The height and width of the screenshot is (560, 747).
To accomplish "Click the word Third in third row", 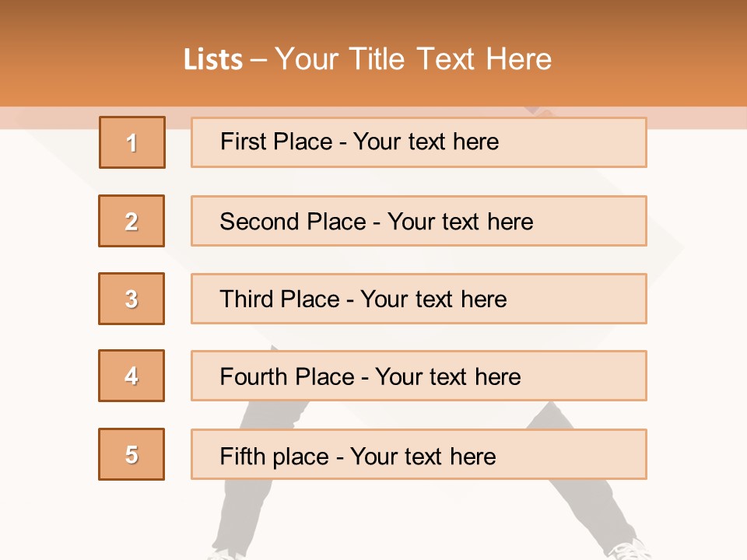I will coord(246,299).
